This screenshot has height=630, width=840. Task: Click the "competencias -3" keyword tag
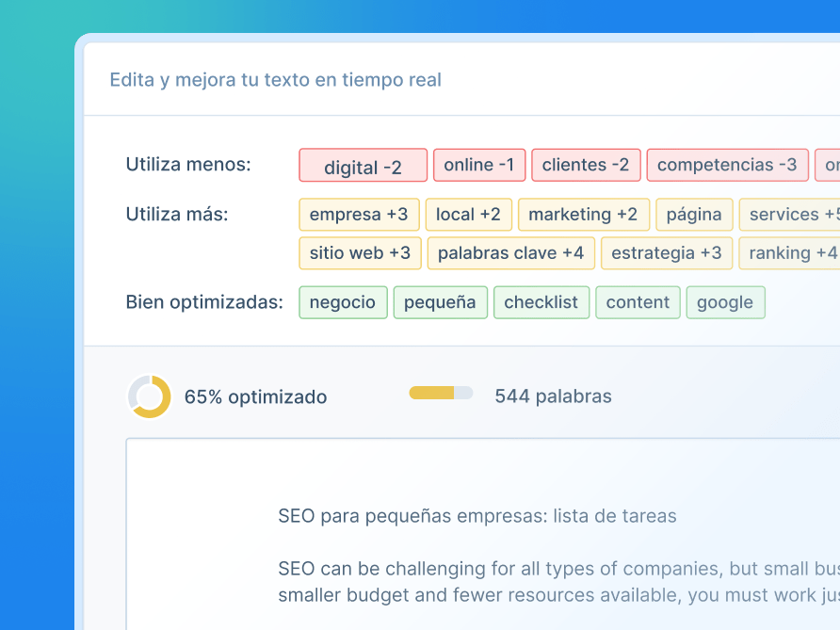tap(727, 164)
